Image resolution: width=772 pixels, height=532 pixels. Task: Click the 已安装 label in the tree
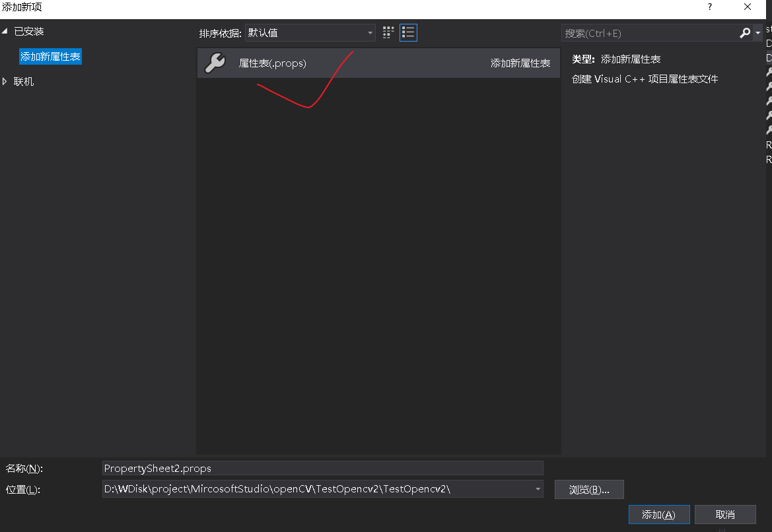29,31
